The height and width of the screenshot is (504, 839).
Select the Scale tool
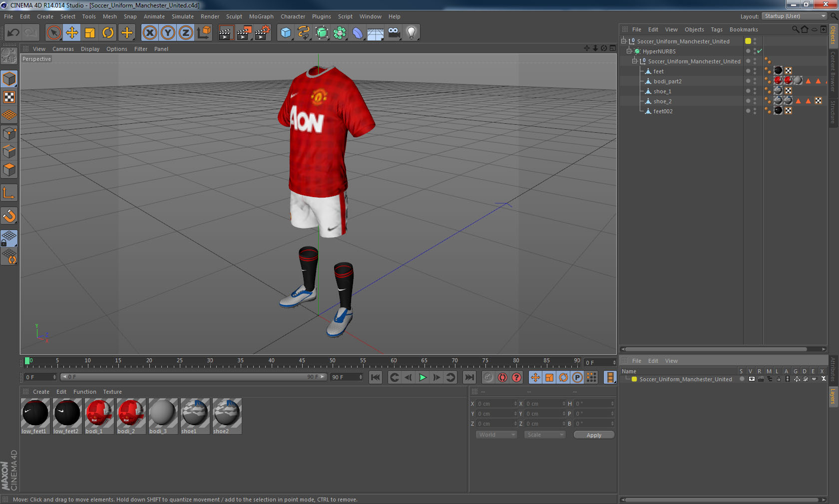click(x=90, y=33)
